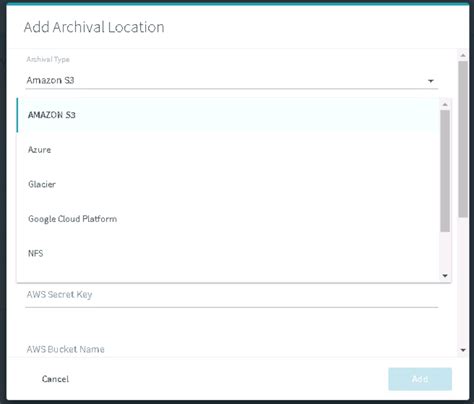Click the Archival Type label
The width and height of the screenshot is (474, 404).
tap(48, 59)
